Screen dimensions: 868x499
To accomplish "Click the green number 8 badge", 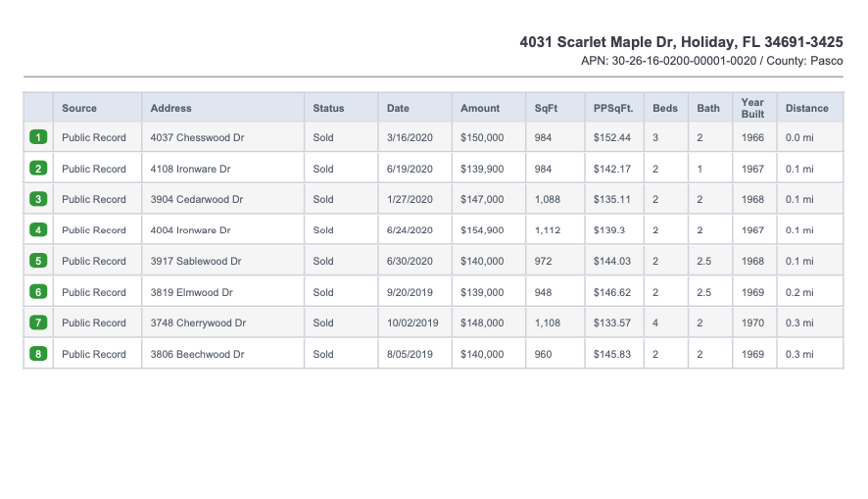I will click(38, 354).
